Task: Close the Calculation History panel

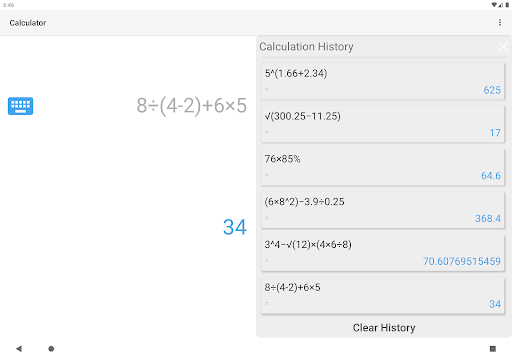Action: (x=503, y=47)
